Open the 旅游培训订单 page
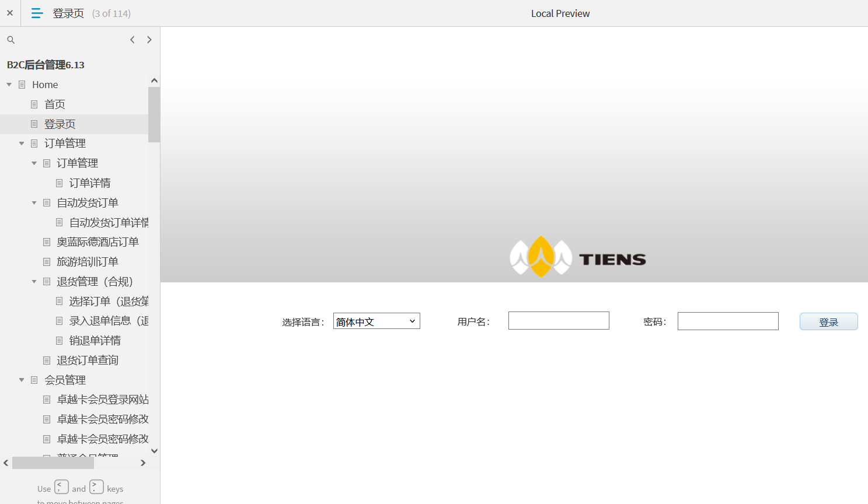 [88, 262]
